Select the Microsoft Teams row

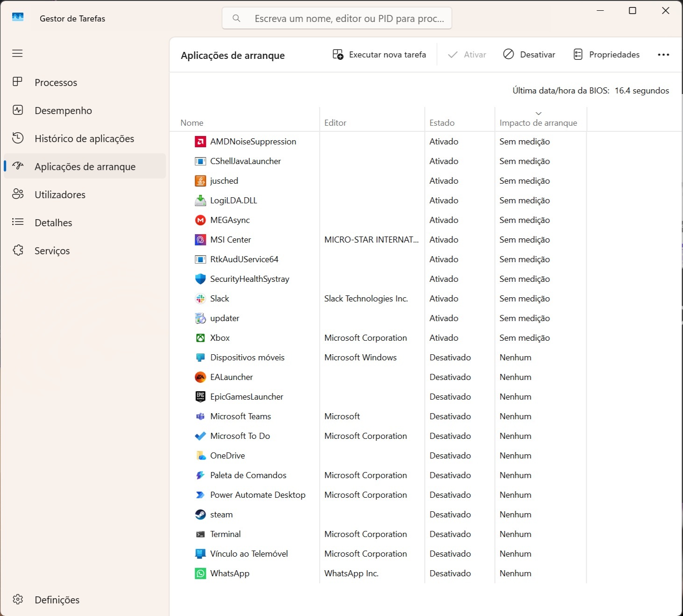pyautogui.click(x=241, y=416)
